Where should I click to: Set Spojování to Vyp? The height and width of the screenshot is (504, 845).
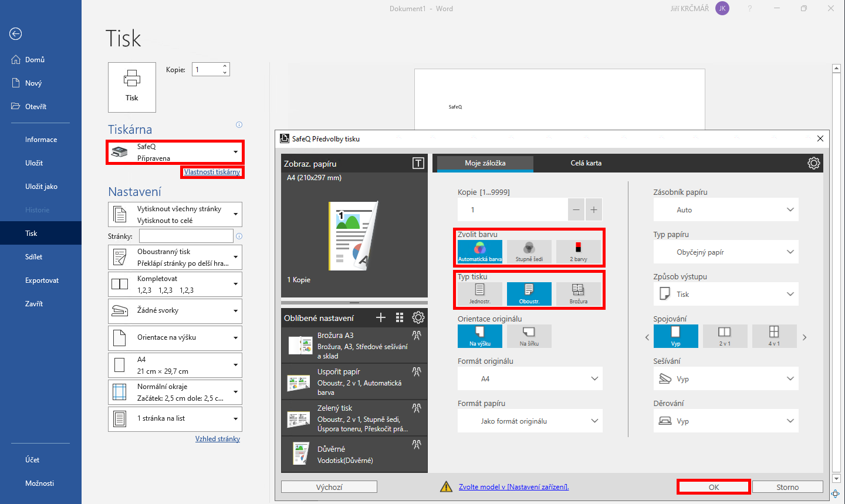pos(676,336)
